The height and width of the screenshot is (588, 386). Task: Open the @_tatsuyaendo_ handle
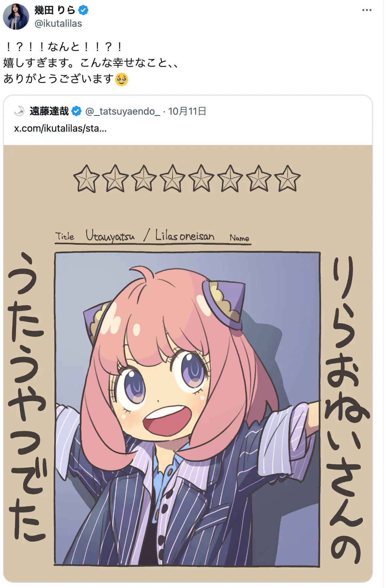click(123, 111)
